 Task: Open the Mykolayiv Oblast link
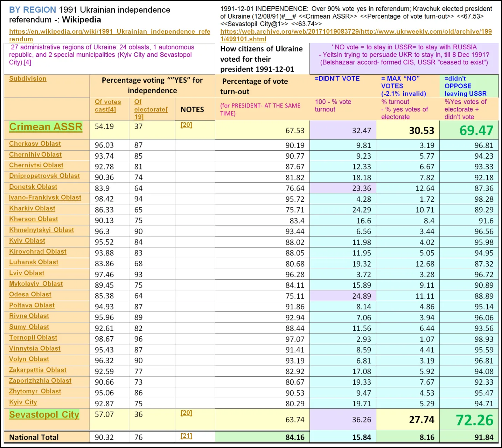[36, 284]
